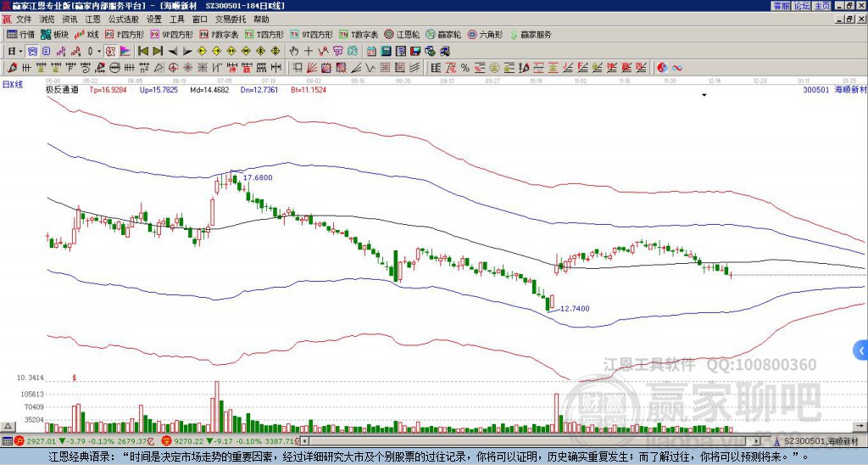
Task: Open the 板块 sector view
Action: (54, 34)
